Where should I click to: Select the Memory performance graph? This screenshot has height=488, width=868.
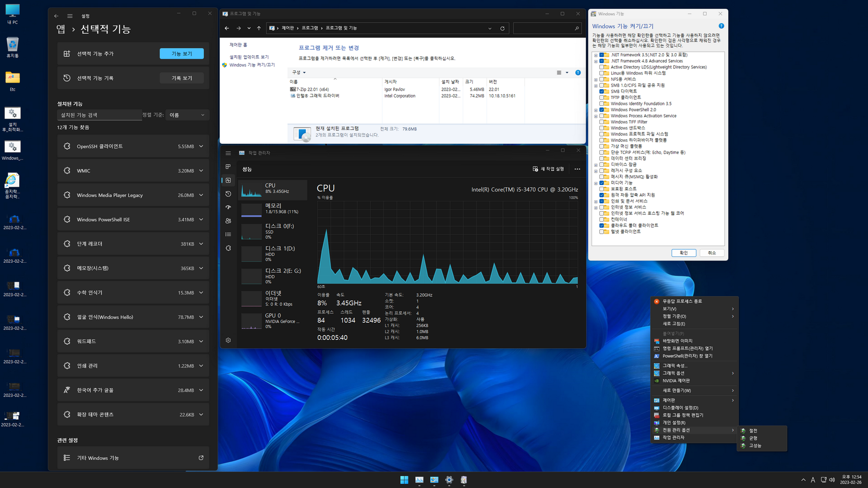[273, 209]
